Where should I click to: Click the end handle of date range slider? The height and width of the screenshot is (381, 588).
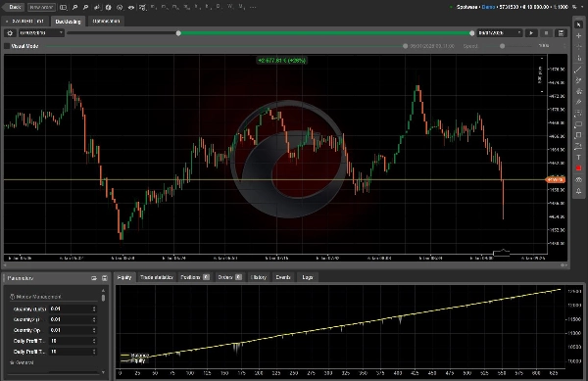click(471, 33)
